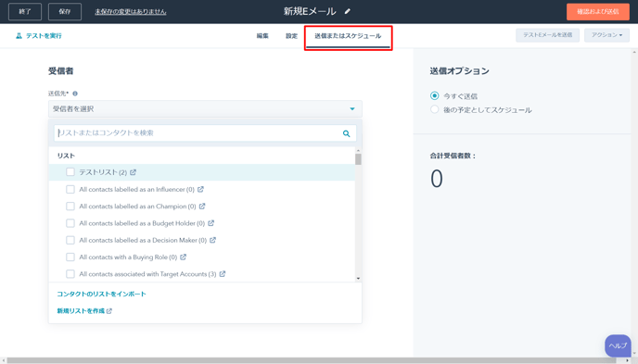Viewport: 638px width, 364px height.
Task: Click the 終了 button
Action: [x=25, y=11]
